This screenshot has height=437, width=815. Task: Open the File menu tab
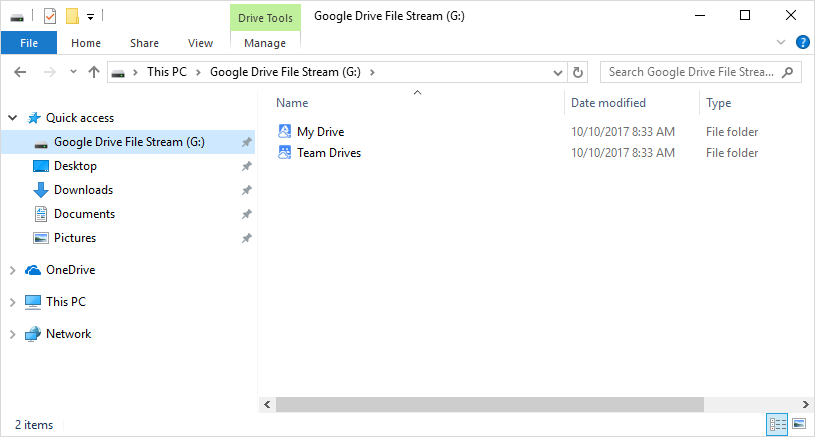click(x=29, y=43)
